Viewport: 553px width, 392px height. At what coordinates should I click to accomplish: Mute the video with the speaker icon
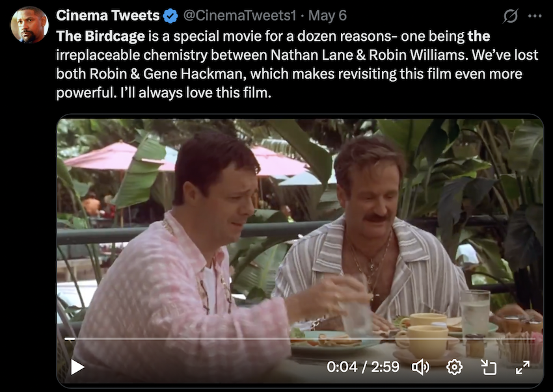click(421, 367)
